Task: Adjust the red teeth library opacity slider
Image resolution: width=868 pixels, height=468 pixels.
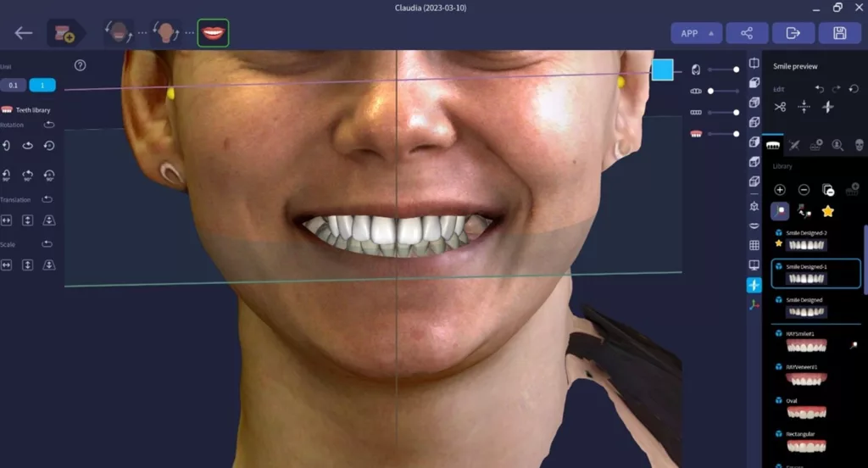Action: tap(723, 134)
